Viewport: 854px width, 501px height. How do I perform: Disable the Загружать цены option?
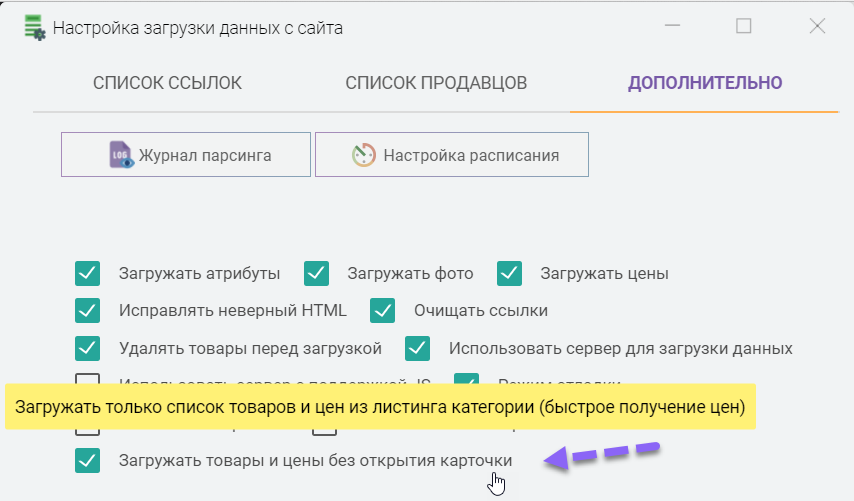click(x=510, y=273)
